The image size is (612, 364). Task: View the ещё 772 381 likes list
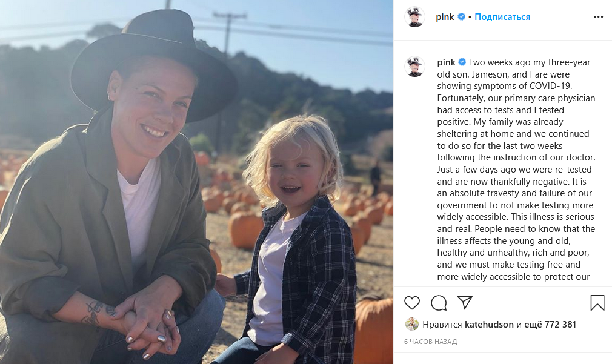pos(550,325)
